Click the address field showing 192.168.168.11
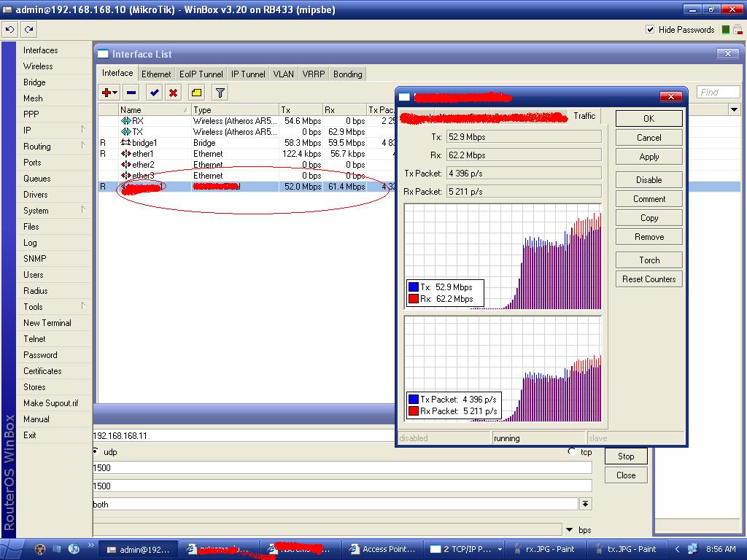Image resolution: width=747 pixels, height=560 pixels. pyautogui.click(x=243, y=436)
